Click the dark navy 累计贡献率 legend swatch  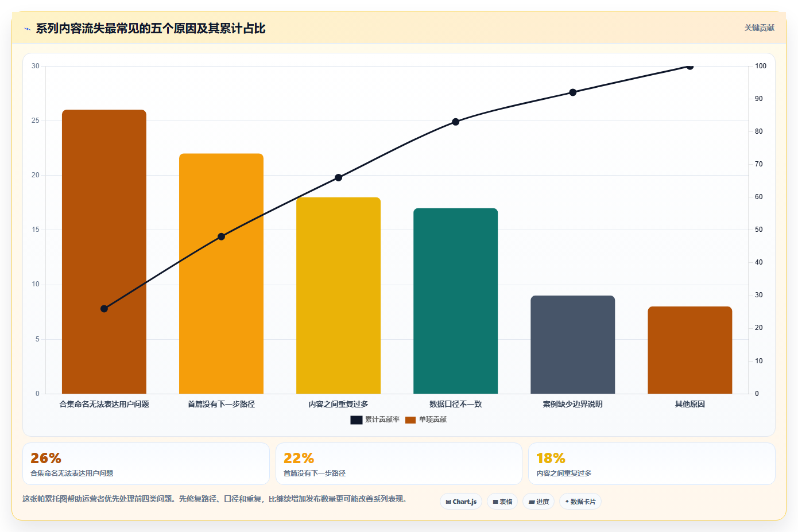pyautogui.click(x=357, y=420)
